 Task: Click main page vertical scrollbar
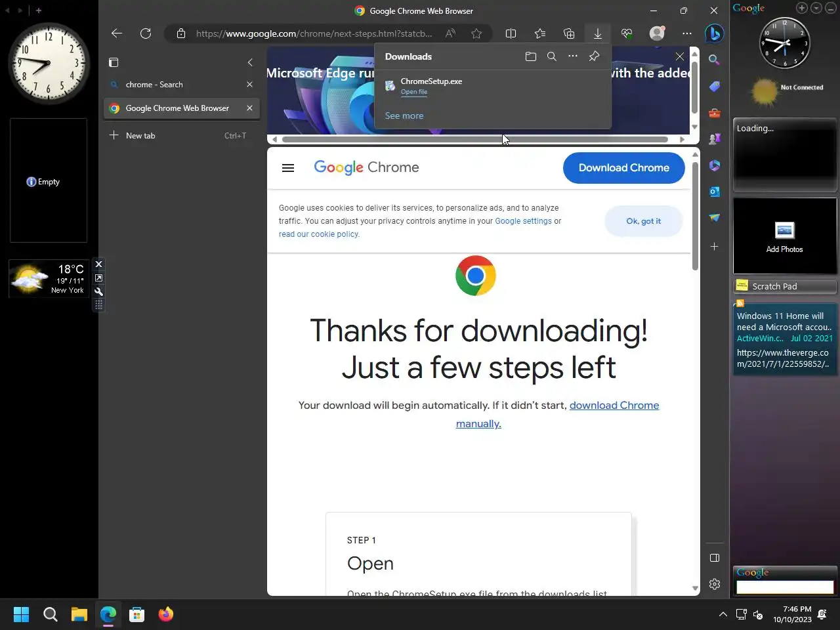click(x=695, y=215)
